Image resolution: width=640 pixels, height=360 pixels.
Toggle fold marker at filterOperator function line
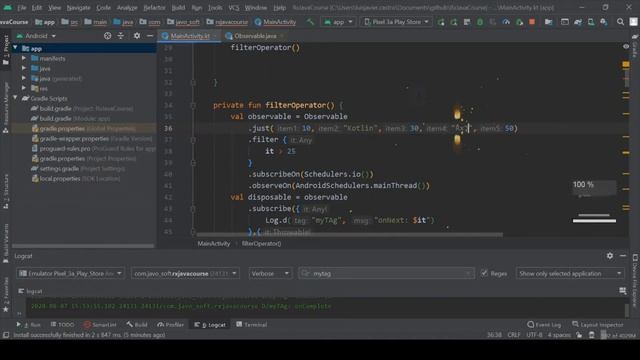(193, 105)
